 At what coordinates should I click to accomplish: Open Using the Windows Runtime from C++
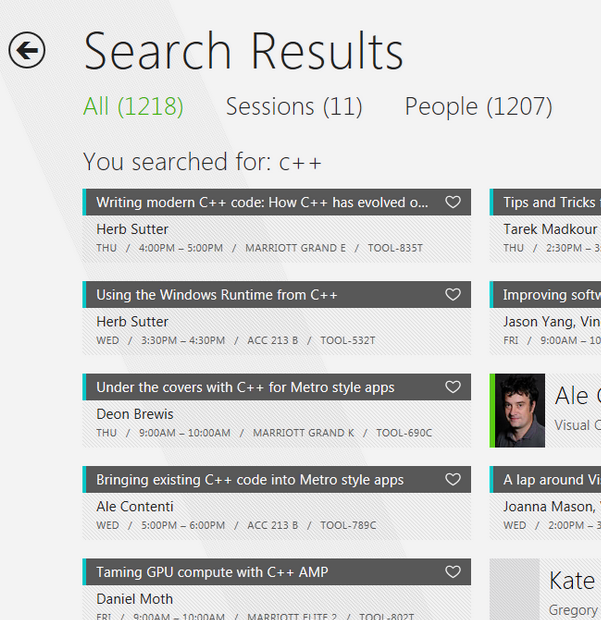coord(217,295)
